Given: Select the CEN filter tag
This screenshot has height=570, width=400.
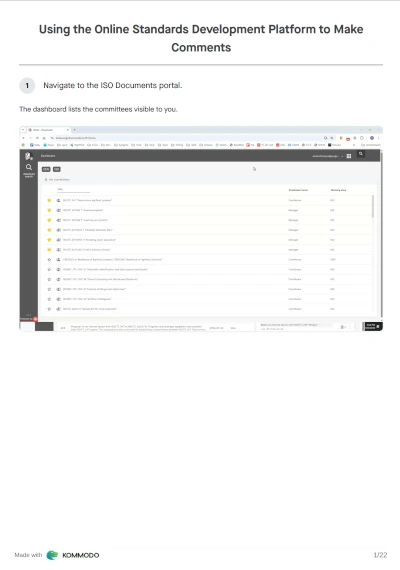Looking at the screenshot, I should click(46, 169).
